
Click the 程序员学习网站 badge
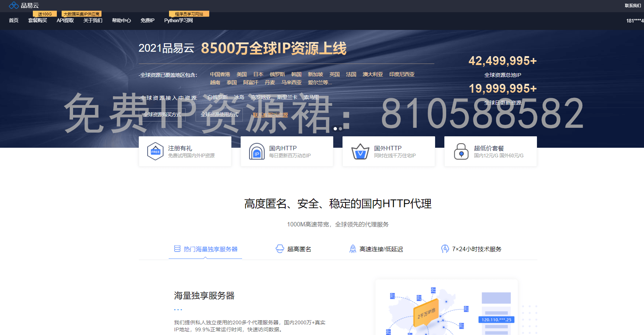point(189,14)
